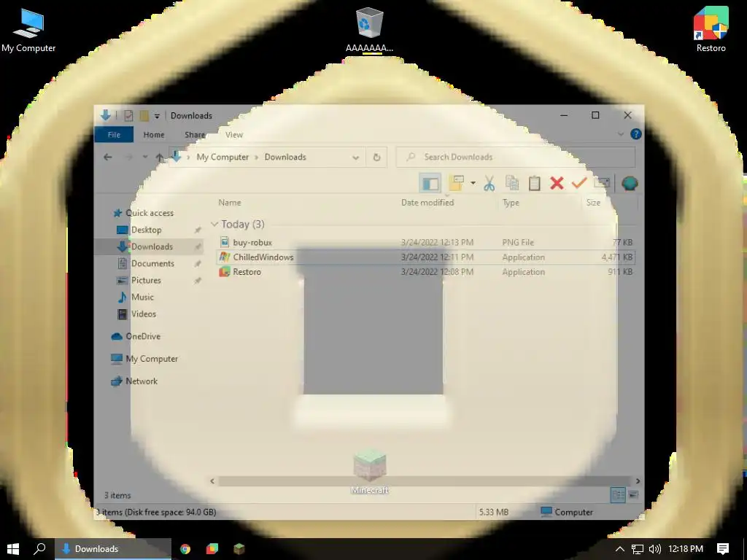This screenshot has width=747, height=560.
Task: Click the properties icon in title bar
Action: tap(128, 115)
